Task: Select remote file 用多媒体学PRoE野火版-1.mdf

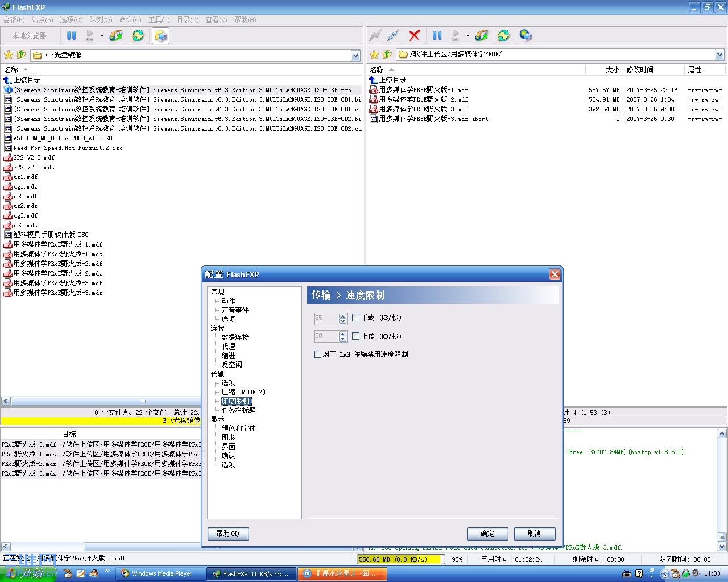Action: point(423,90)
